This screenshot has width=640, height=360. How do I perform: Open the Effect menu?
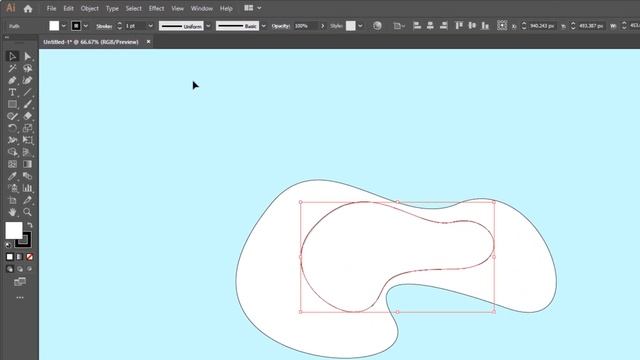click(x=156, y=8)
